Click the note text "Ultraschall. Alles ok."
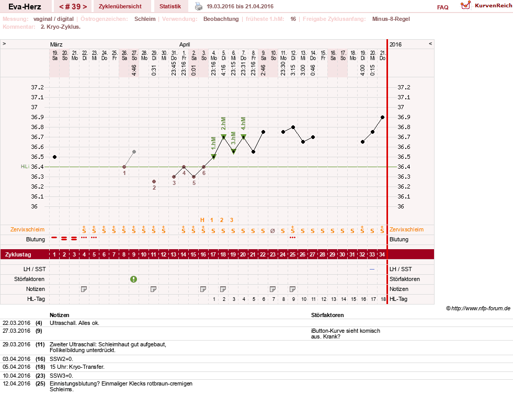 click(x=75, y=323)
